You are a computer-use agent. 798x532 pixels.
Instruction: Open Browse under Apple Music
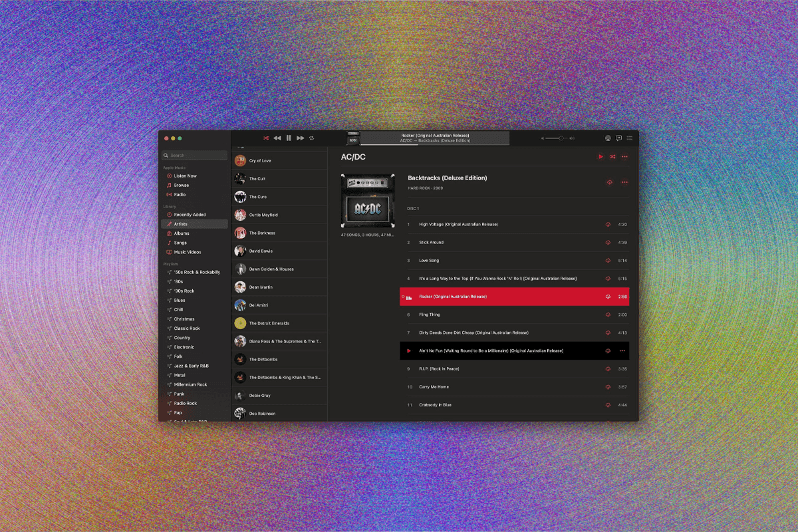(x=182, y=185)
